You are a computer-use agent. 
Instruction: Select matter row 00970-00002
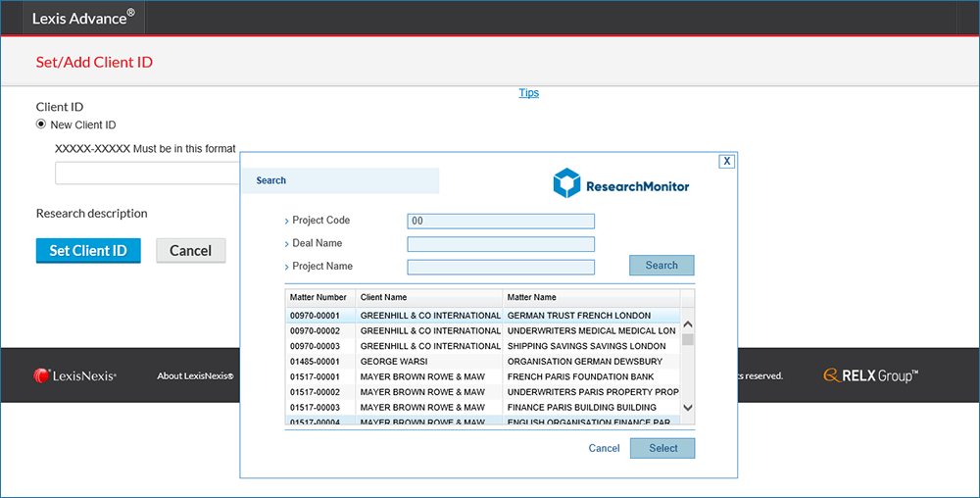click(482, 330)
